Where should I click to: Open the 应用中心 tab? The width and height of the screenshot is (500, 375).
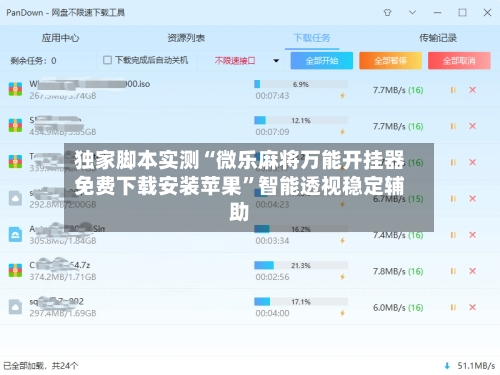(60, 38)
